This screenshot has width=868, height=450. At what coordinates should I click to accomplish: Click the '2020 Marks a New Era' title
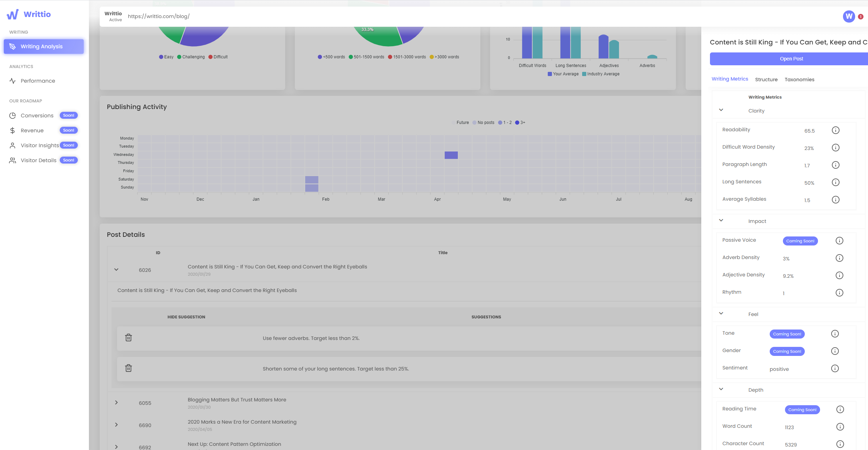click(242, 422)
